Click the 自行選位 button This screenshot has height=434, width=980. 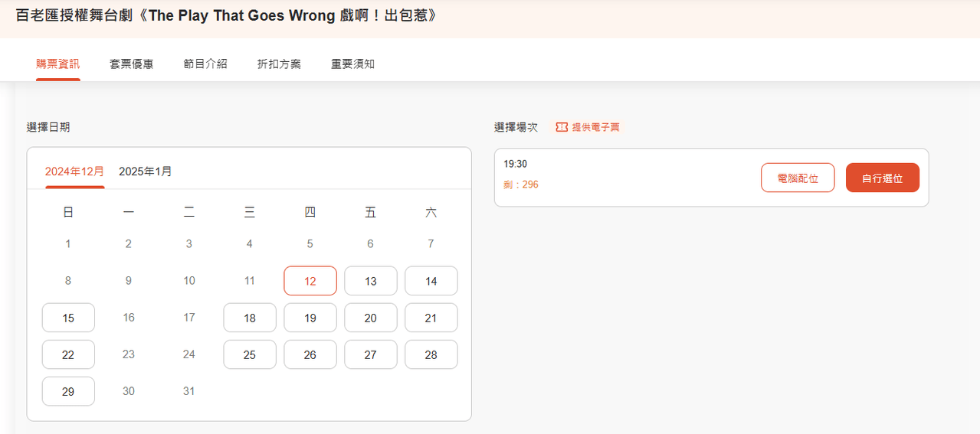882,178
